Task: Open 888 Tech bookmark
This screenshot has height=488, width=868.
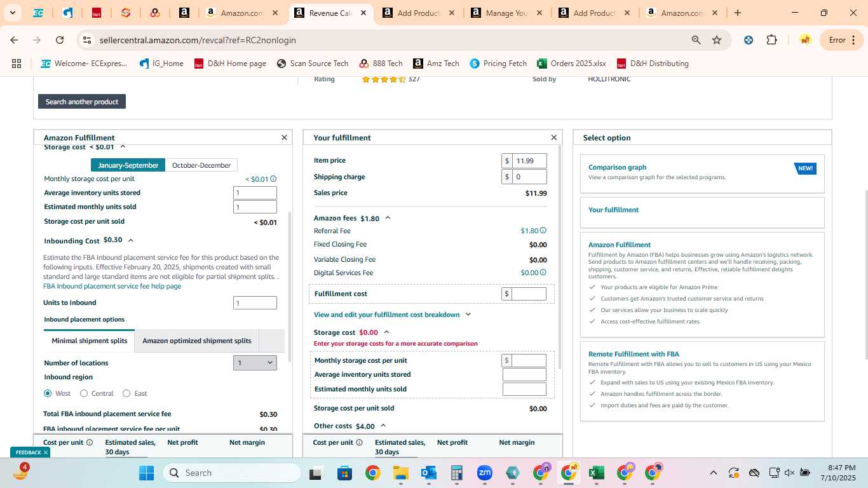Action: tap(381, 64)
